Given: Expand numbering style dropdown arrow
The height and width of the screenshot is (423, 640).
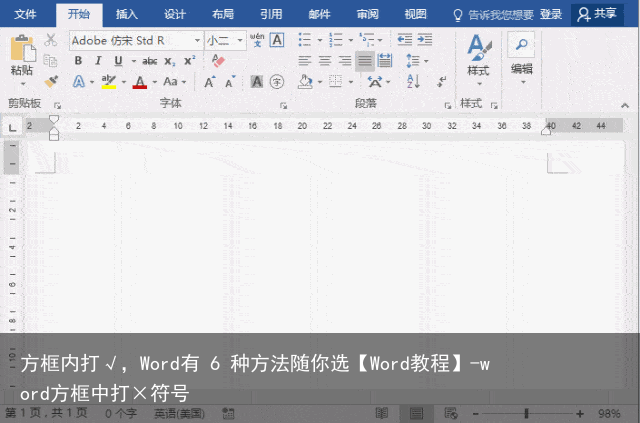Looking at the screenshot, I should click(351, 40).
